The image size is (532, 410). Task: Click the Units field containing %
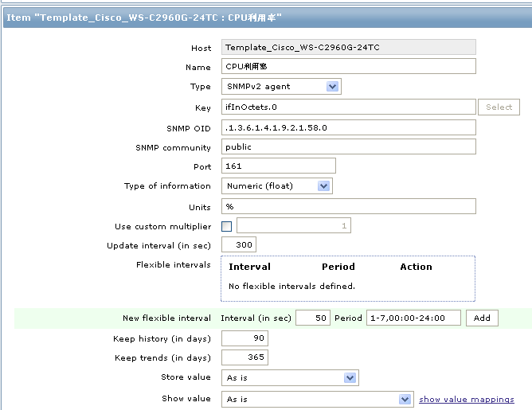click(x=349, y=206)
